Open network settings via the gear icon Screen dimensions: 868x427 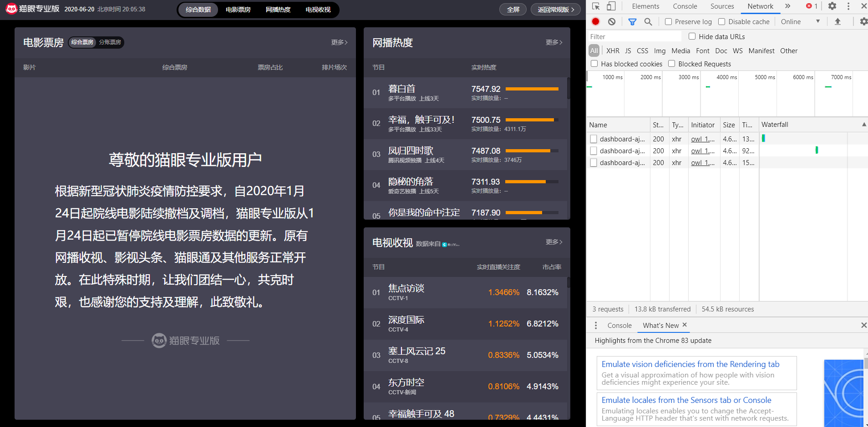863,21
